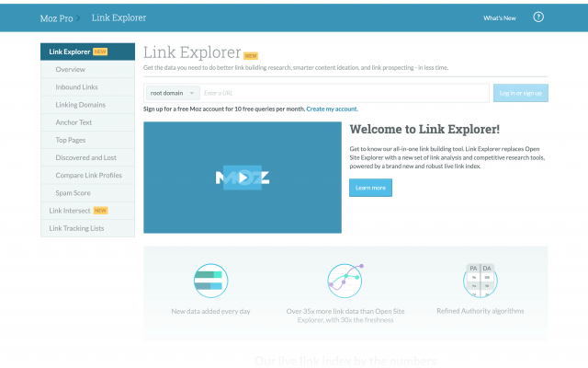
Task: Open Compare Link Profiles
Action: [x=88, y=176]
